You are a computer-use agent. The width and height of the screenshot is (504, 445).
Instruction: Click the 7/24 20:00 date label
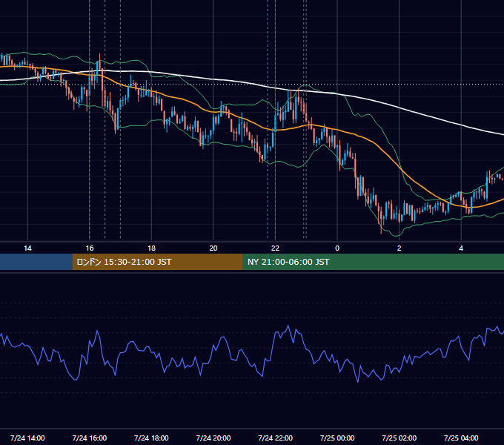213,438
